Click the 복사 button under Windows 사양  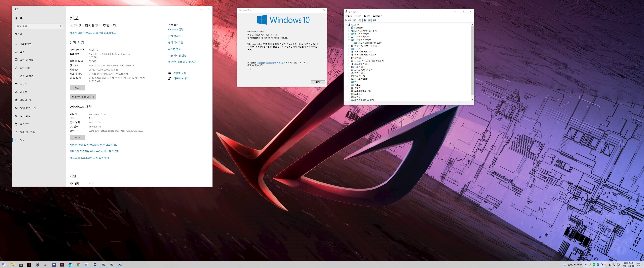[77, 137]
